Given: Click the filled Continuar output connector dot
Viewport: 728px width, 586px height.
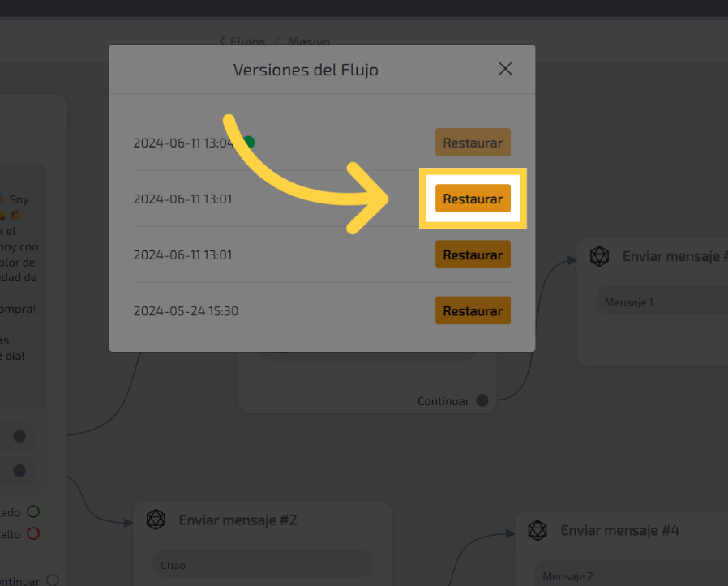Looking at the screenshot, I should (482, 400).
